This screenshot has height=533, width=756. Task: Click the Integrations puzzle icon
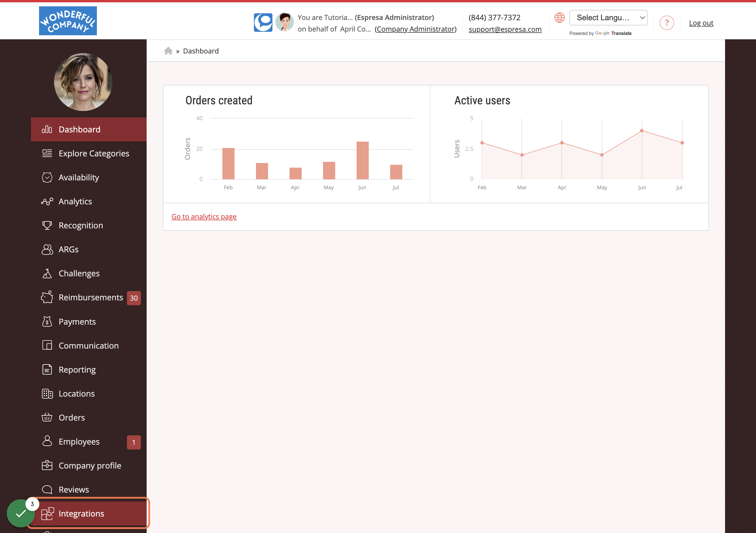point(47,513)
